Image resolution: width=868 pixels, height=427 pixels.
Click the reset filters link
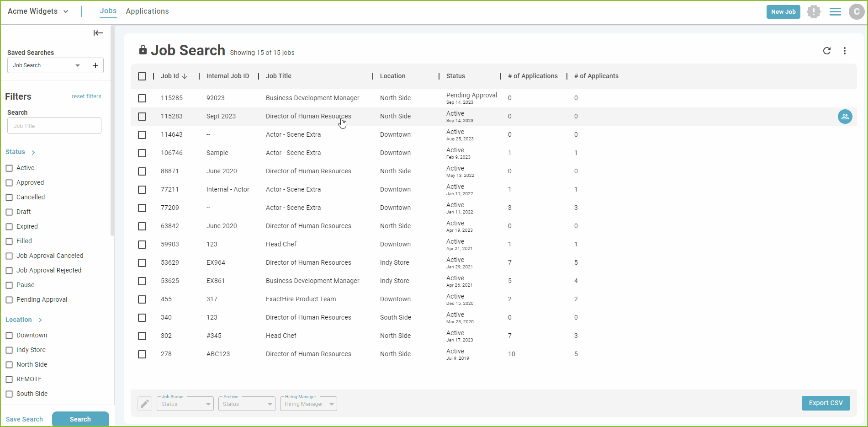pyautogui.click(x=86, y=96)
